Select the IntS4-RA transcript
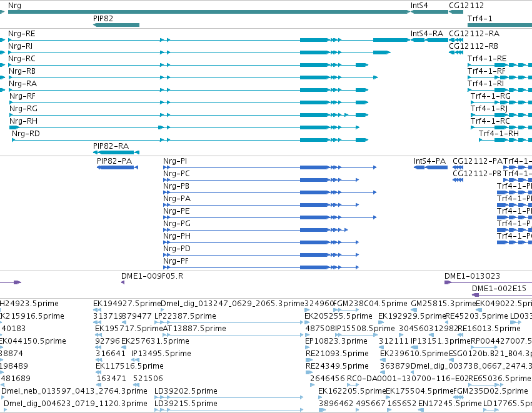532x413 pixels. pos(427,34)
